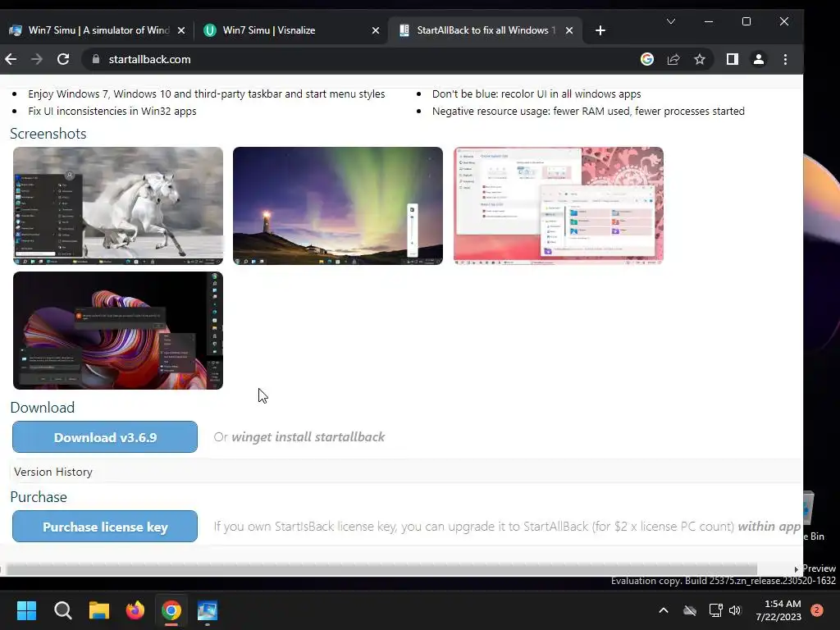Open the volume tray icon
The image size is (840, 630).
point(735,610)
